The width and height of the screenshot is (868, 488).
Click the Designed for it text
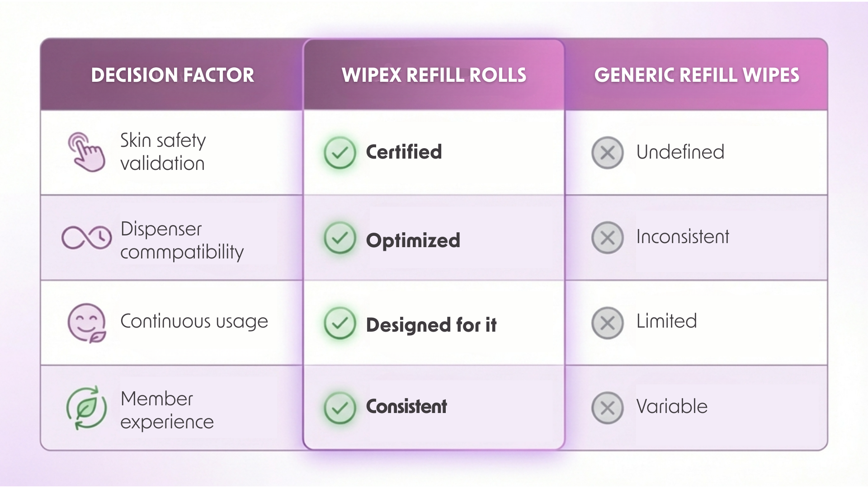(x=431, y=325)
